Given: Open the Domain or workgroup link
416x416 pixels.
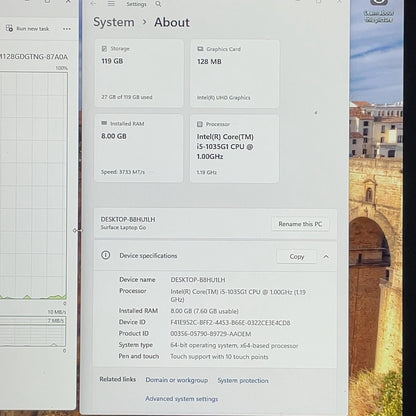Looking at the screenshot, I should [177, 380].
